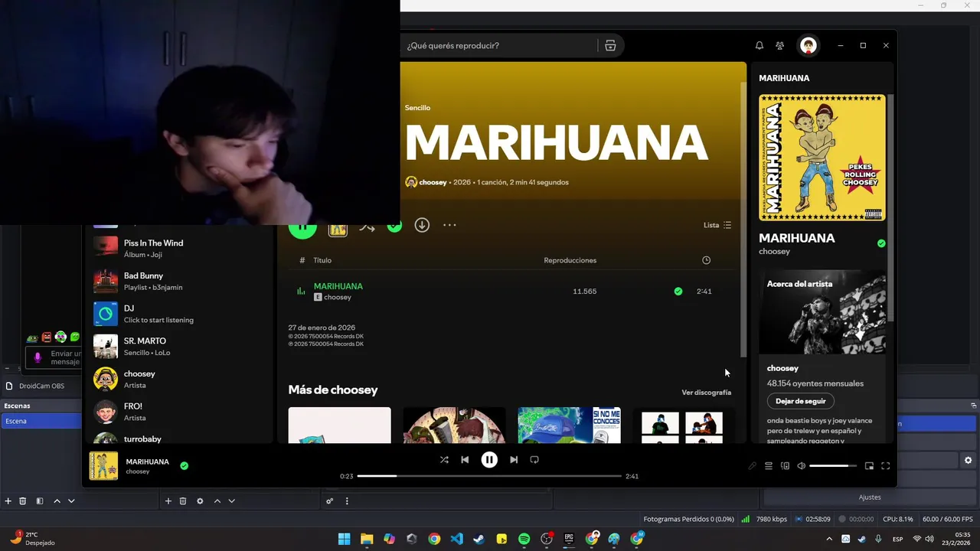
Task: Skip to the previous track
Action: [465, 460]
